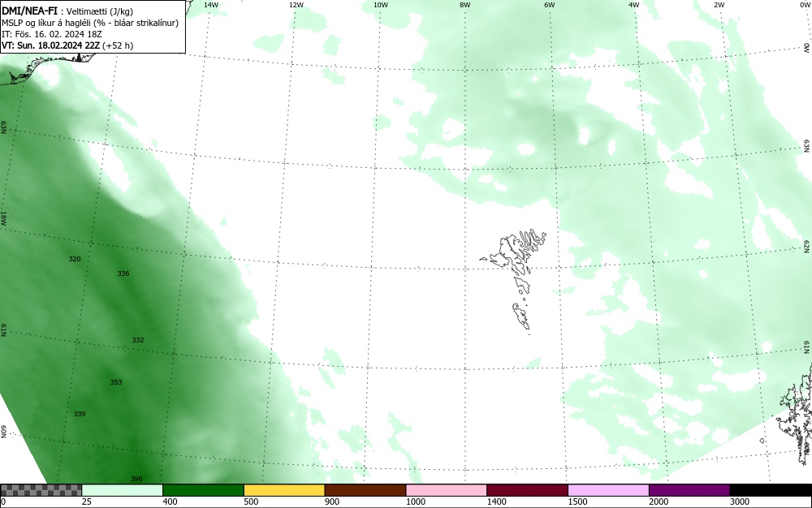Click the CAPE value label 339
The height and width of the screenshot is (508, 812).
pyautogui.click(x=80, y=414)
